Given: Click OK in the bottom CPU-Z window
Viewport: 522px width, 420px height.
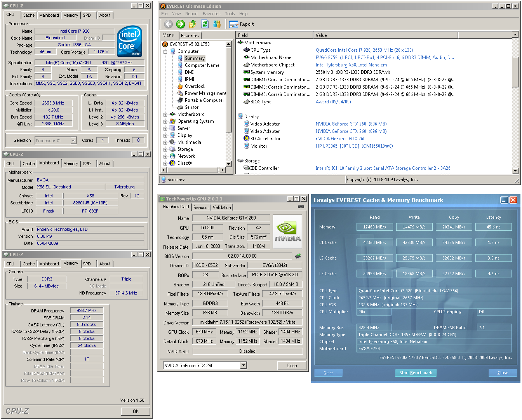Looking at the screenshot, I should (136, 411).
